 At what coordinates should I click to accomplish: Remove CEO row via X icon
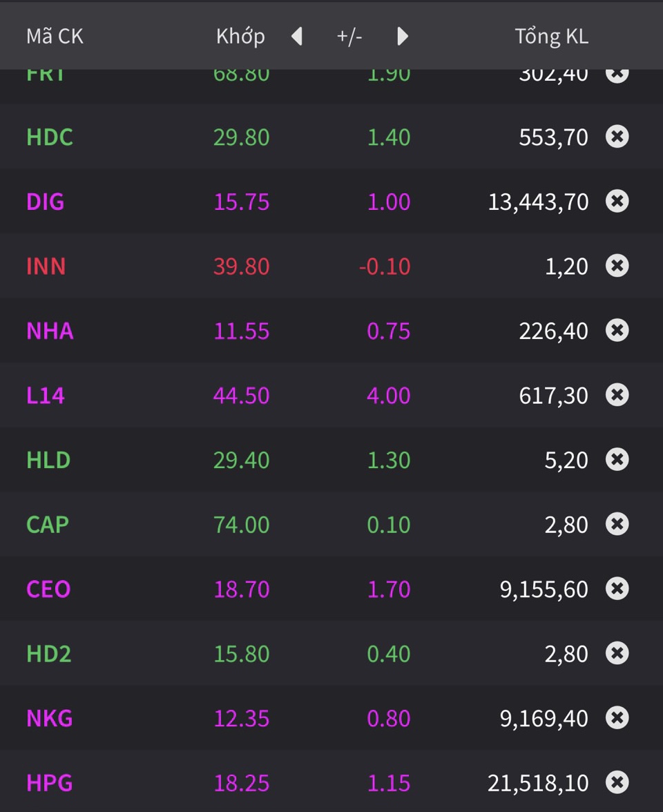(617, 589)
